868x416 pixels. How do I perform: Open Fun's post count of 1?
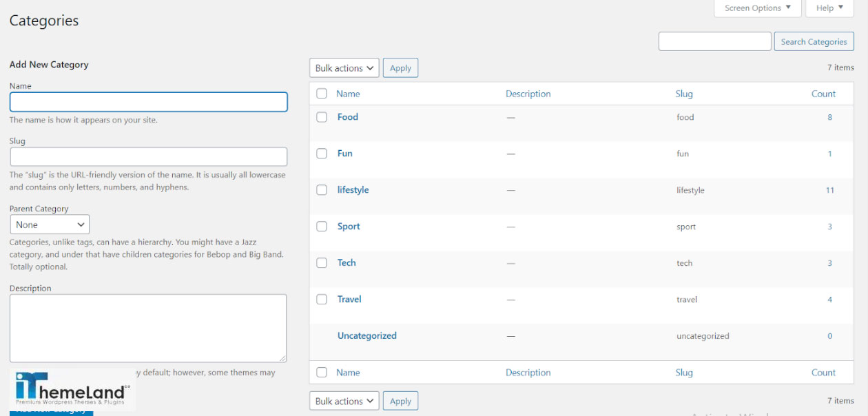click(829, 154)
